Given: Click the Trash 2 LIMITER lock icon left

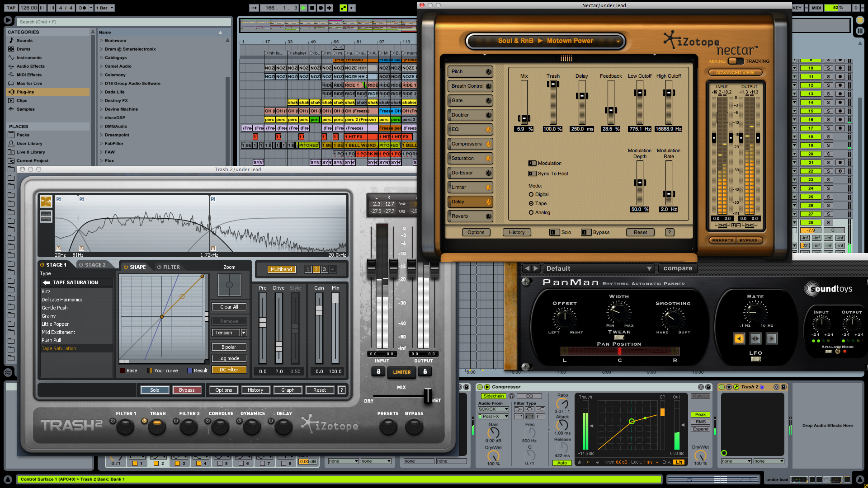Looking at the screenshot, I should [378, 371].
